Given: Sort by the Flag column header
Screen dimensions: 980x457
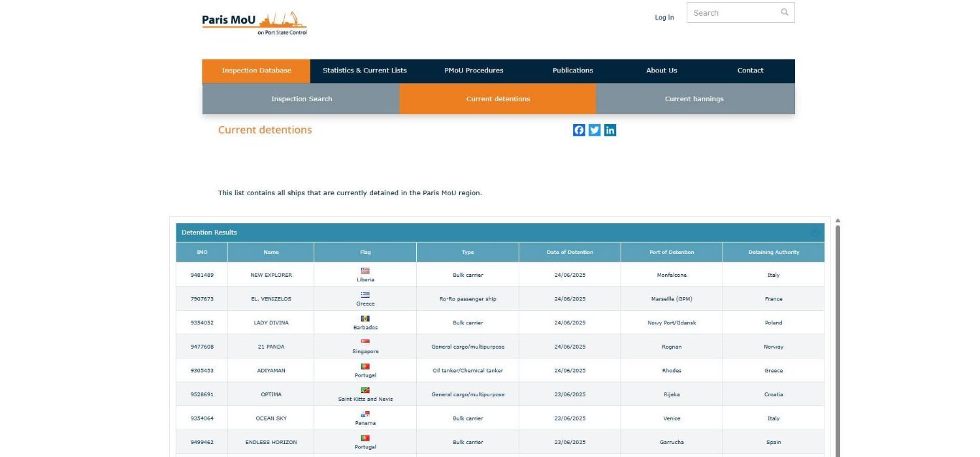Looking at the screenshot, I should [365, 252].
